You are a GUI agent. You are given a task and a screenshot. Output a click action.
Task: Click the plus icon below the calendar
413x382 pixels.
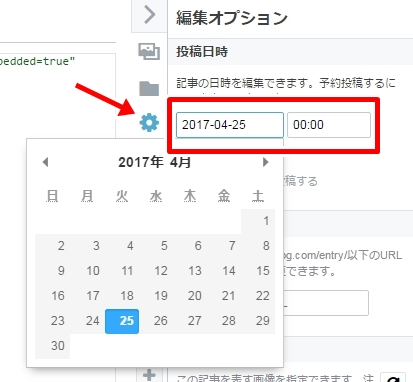149,375
